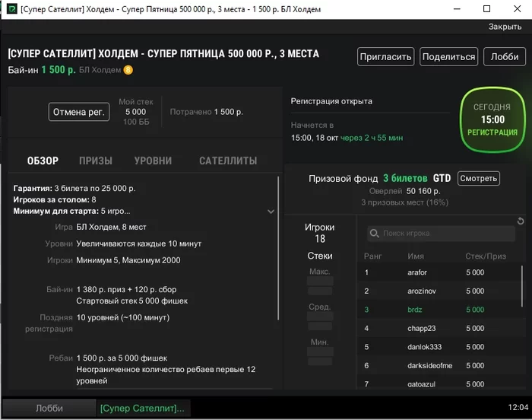
Task: Click the Игроков за столом: 8 line
Action: 55,199
